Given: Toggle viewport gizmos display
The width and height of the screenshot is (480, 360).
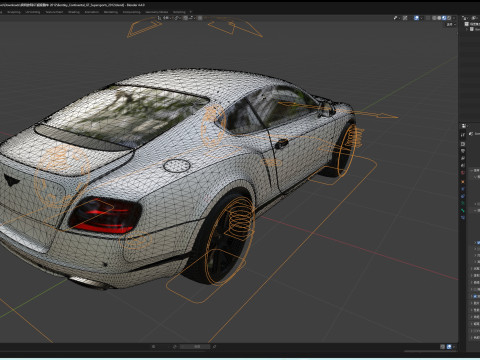Looking at the screenshot, I should [x=405, y=18].
